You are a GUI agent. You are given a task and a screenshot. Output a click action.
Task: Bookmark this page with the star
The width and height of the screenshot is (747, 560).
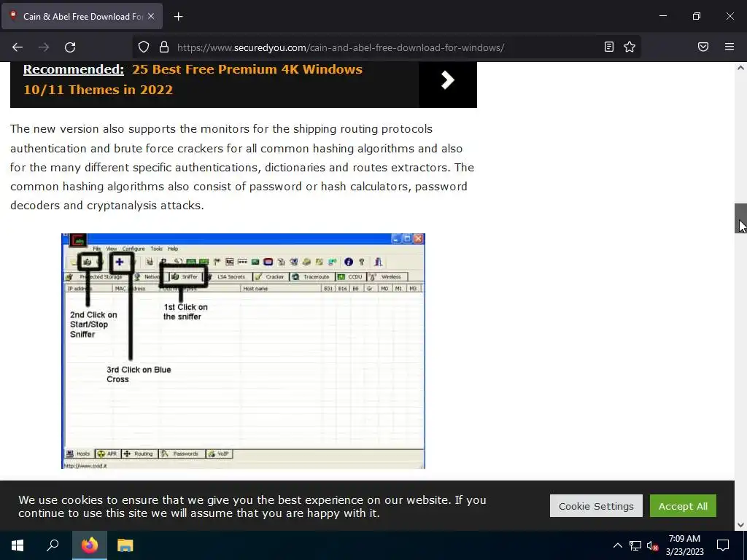coord(630,47)
